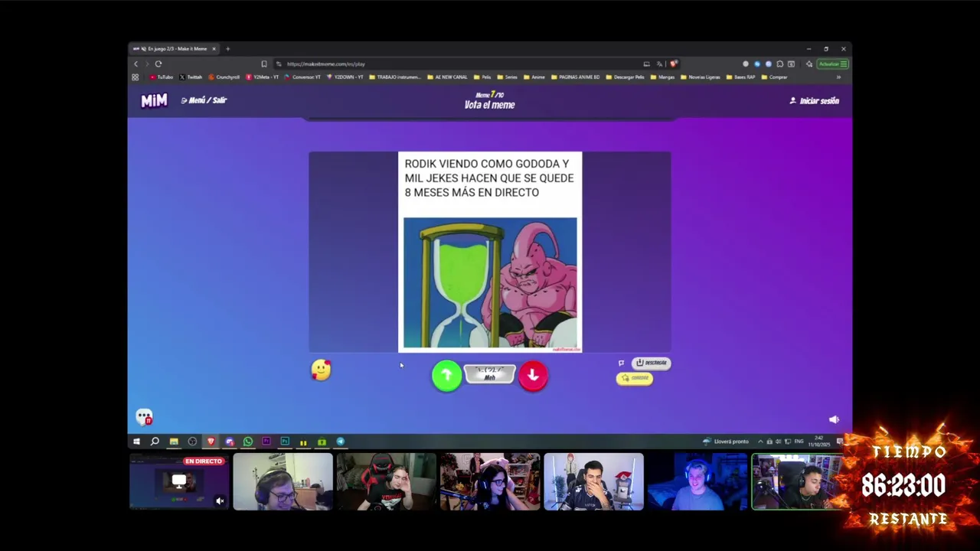Click the taskbar clock and date
Viewport: 980px width, 551px height.
click(818, 442)
